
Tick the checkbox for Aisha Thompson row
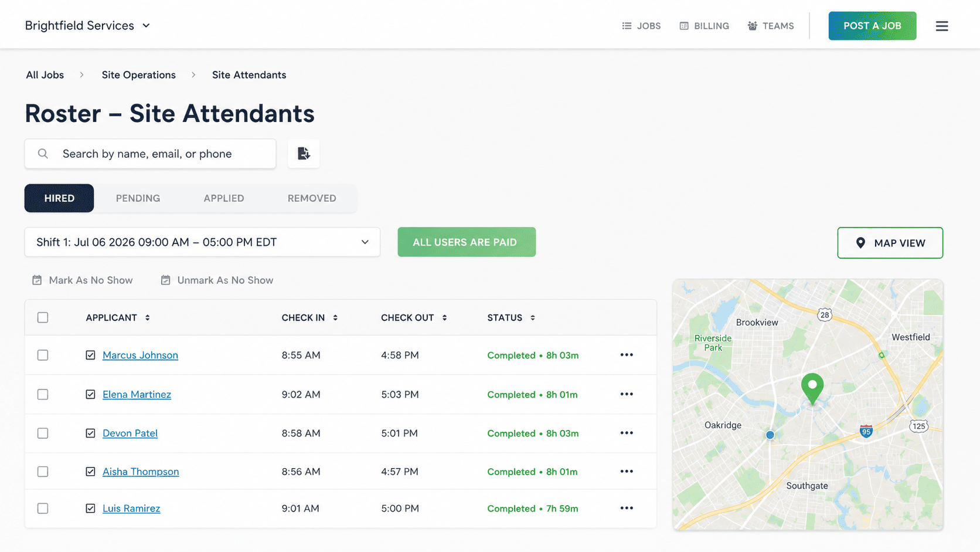click(x=43, y=472)
